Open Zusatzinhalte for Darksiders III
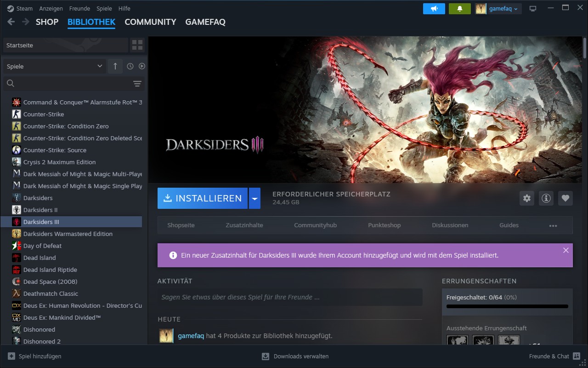The height and width of the screenshot is (368, 588). pyautogui.click(x=244, y=225)
